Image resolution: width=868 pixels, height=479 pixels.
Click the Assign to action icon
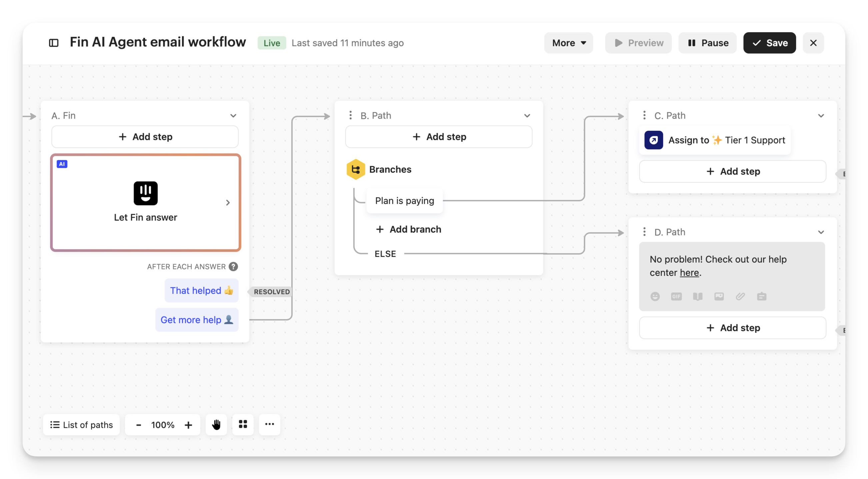pos(653,140)
